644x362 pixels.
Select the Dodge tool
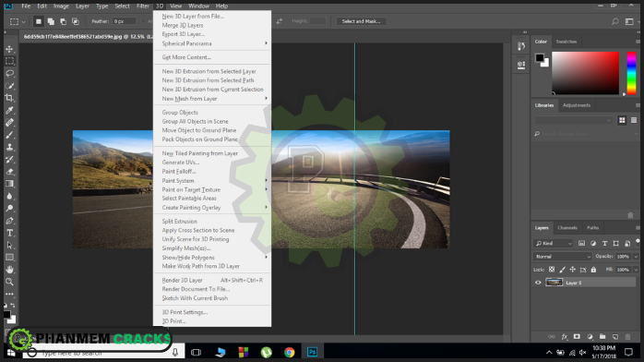pyautogui.click(x=9, y=209)
